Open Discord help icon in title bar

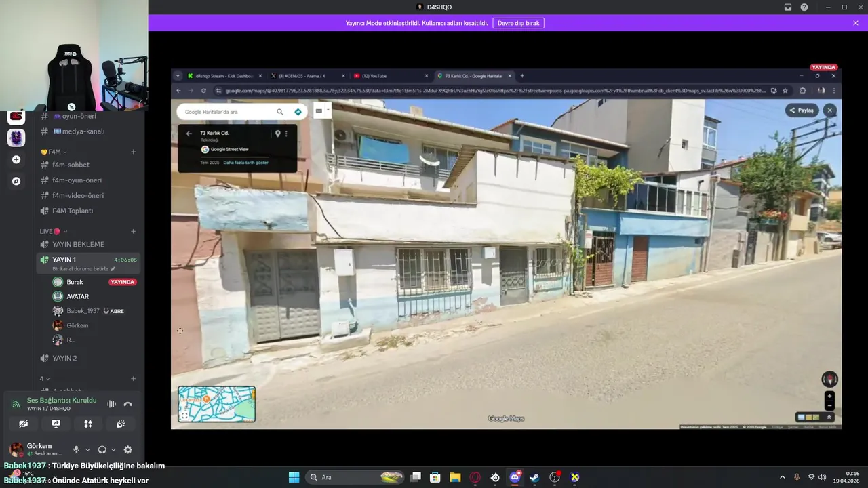point(804,7)
